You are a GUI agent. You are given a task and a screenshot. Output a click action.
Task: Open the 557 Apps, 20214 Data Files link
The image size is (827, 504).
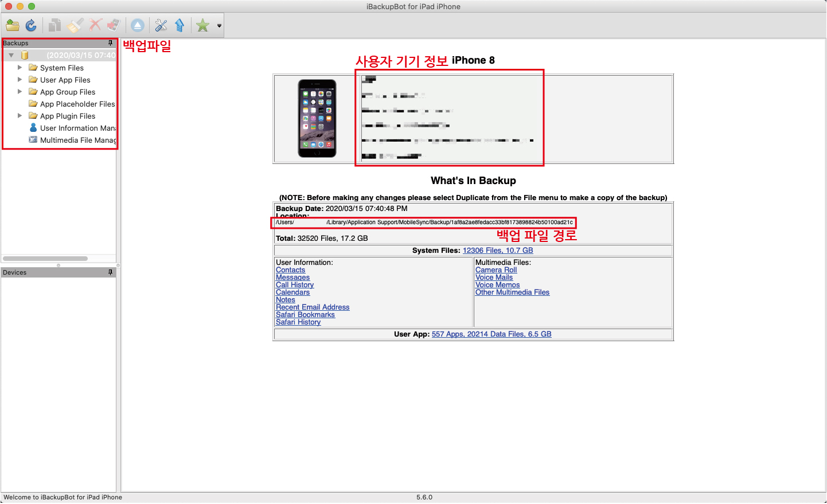pos(491,334)
